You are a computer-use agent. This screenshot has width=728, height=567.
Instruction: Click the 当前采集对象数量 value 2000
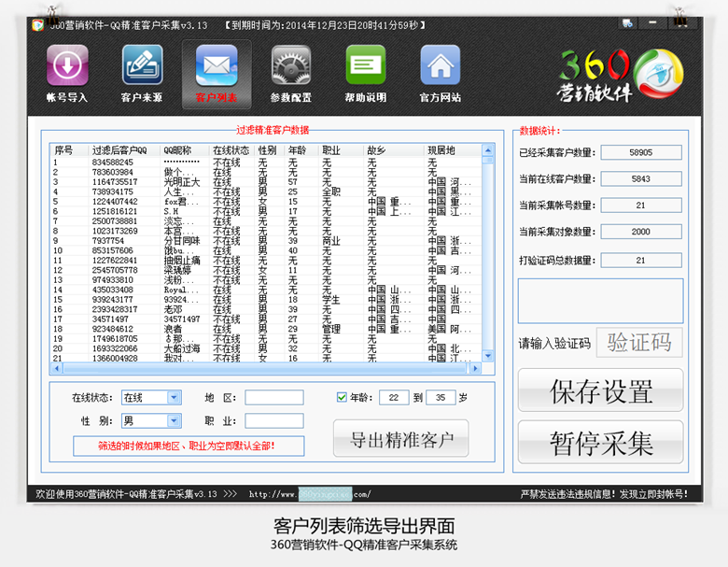(x=641, y=232)
